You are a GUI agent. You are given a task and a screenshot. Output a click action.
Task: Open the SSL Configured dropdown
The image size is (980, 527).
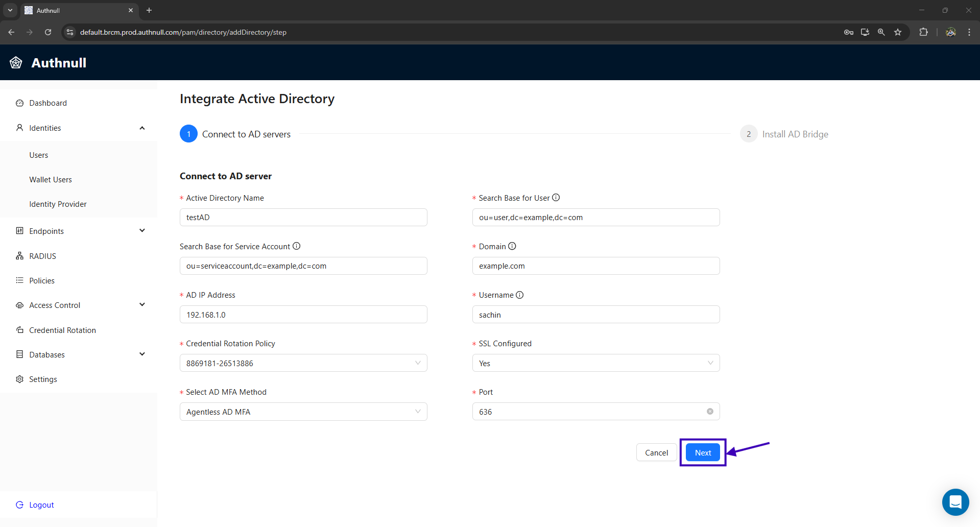(x=595, y=363)
